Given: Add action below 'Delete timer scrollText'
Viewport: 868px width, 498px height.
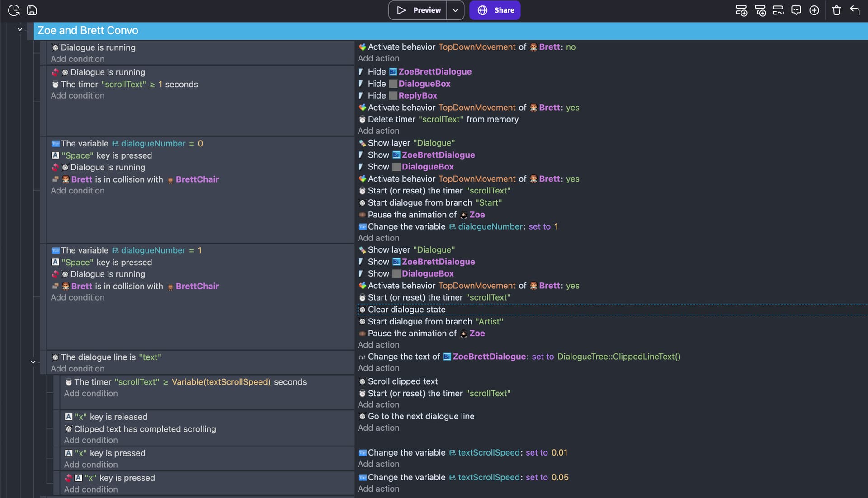Looking at the screenshot, I should click(378, 131).
